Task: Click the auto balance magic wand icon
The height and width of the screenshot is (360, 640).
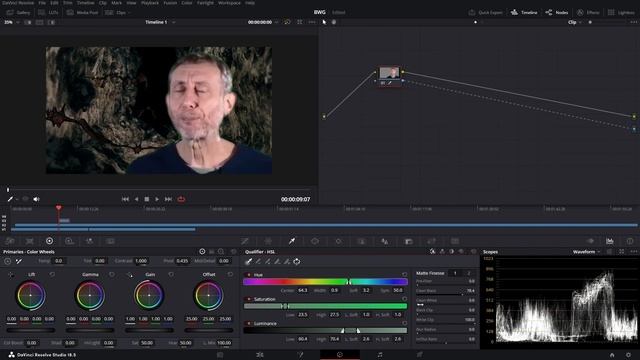Action: (19, 261)
